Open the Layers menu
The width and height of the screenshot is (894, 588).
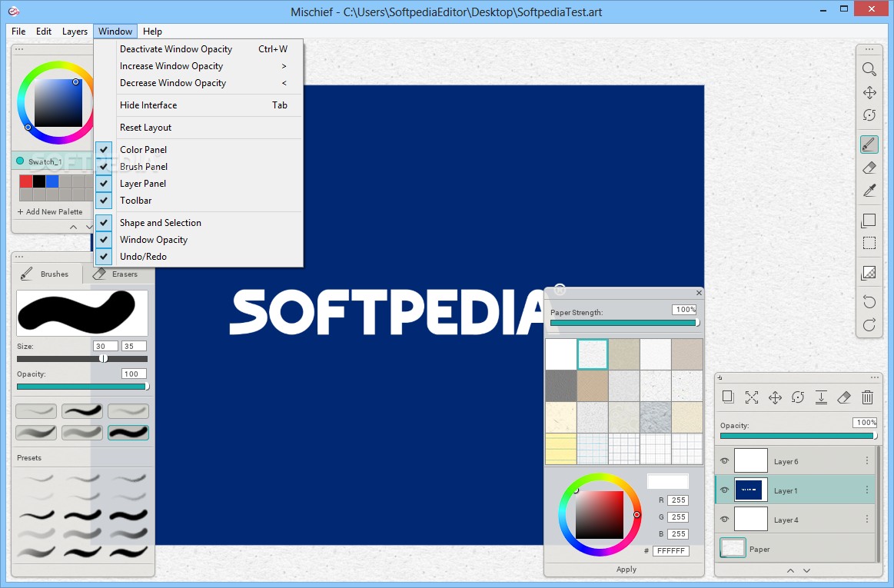click(75, 32)
